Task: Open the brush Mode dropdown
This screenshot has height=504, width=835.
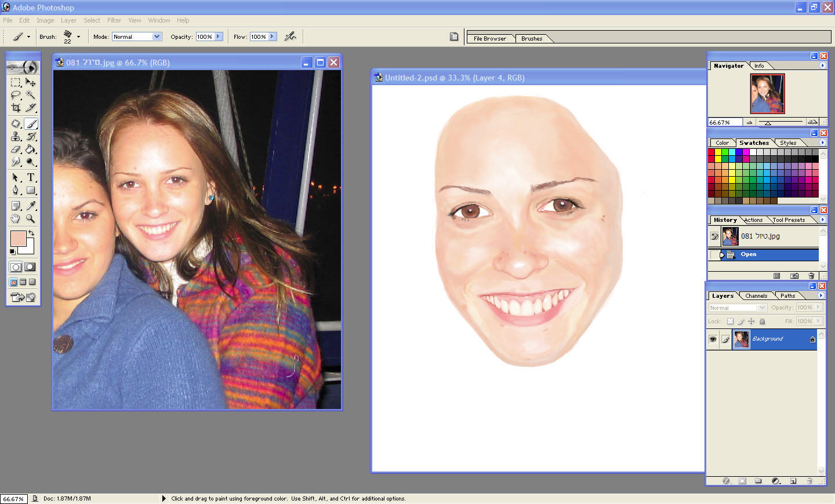Action: pos(157,36)
